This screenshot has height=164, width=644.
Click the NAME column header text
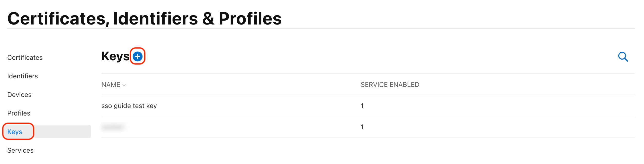[x=111, y=85]
